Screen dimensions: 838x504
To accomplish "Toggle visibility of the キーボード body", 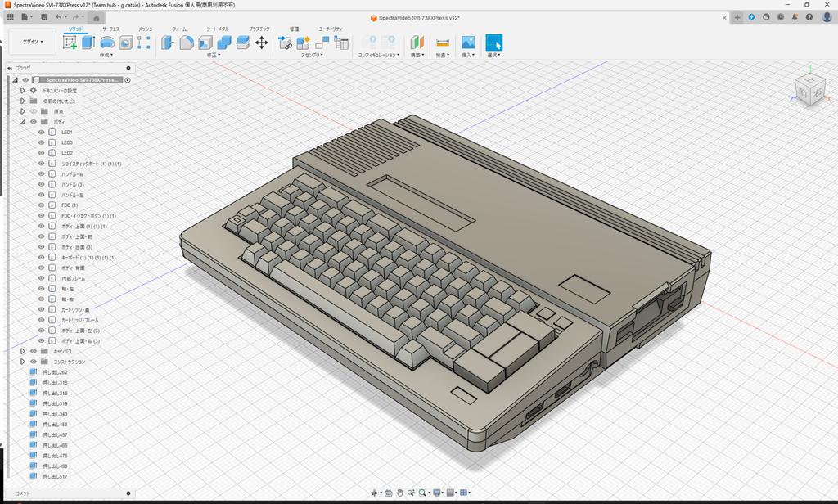I will (40, 257).
